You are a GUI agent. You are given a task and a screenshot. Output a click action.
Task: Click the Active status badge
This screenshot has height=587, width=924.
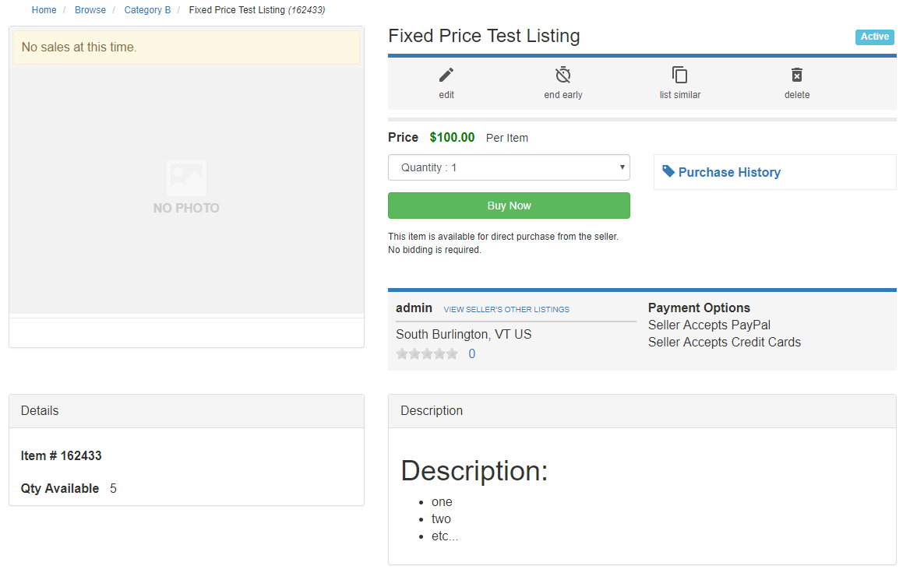pos(874,37)
